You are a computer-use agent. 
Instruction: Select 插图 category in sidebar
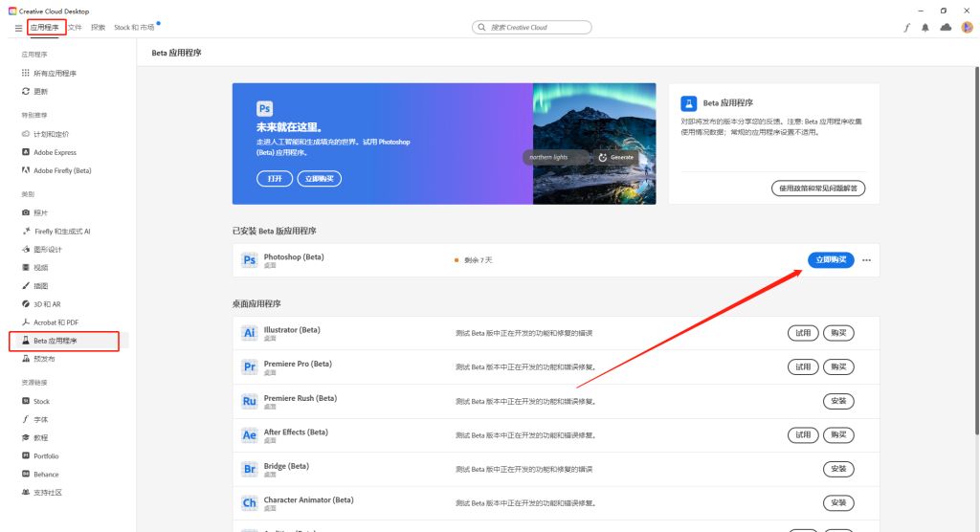40,286
